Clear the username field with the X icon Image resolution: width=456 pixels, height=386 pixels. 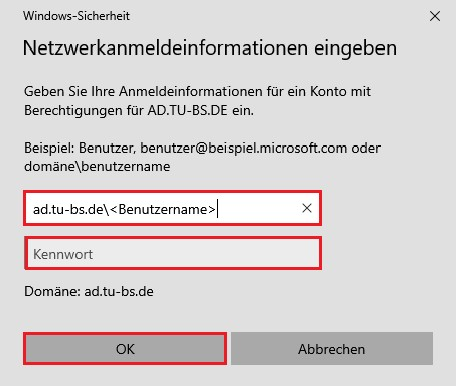(x=307, y=208)
